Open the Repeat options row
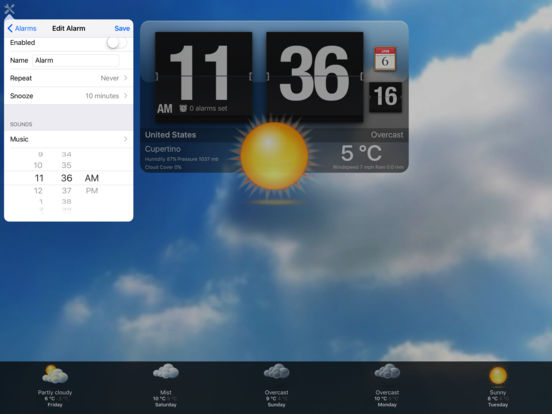Viewport: 552px width, 414px height. [x=69, y=78]
